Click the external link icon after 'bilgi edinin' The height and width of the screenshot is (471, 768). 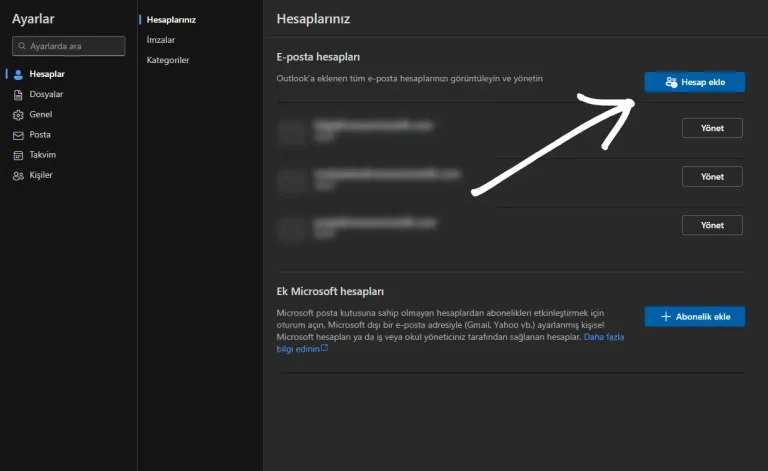pyautogui.click(x=324, y=349)
